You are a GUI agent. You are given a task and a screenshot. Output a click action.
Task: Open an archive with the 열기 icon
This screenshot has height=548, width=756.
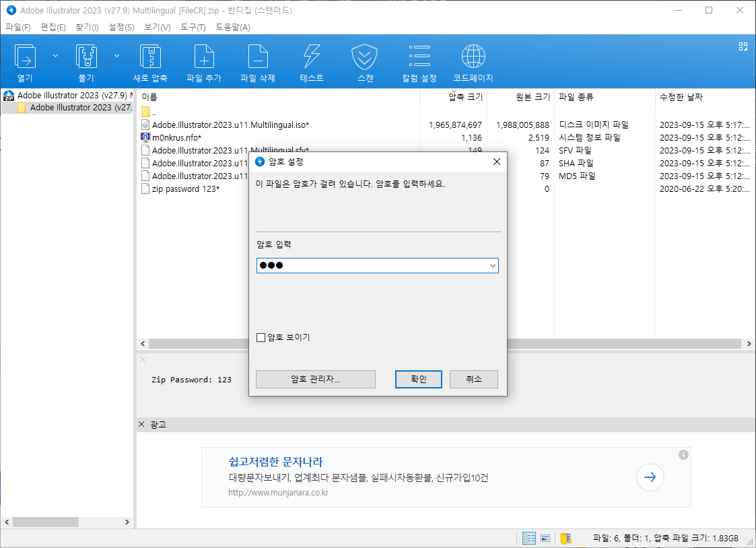tap(25, 61)
